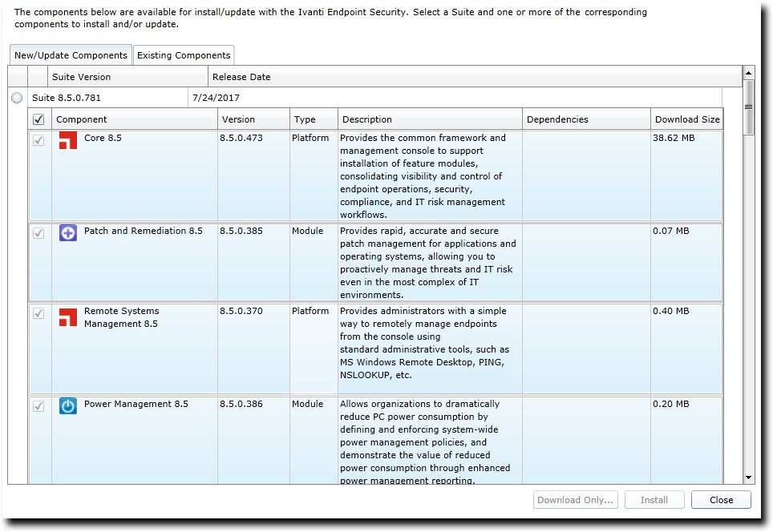Sort by the Download Size column header
773x532 pixels.
686,119
